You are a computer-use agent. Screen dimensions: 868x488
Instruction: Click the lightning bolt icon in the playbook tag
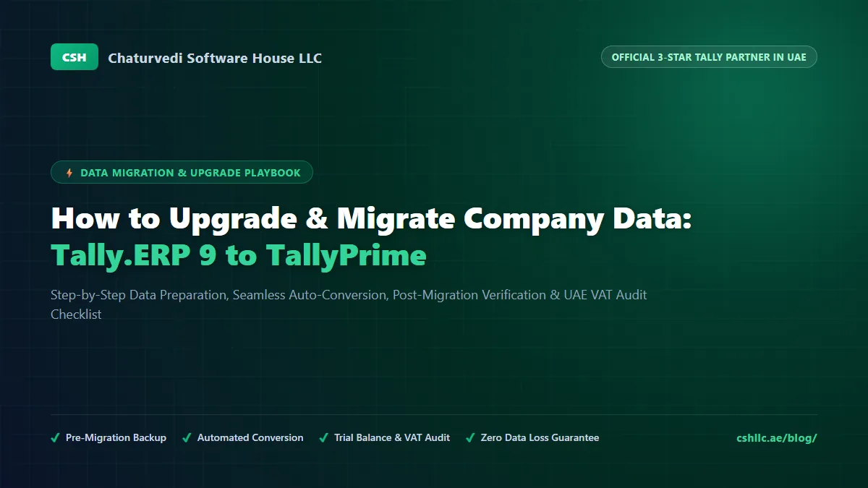pos(69,173)
